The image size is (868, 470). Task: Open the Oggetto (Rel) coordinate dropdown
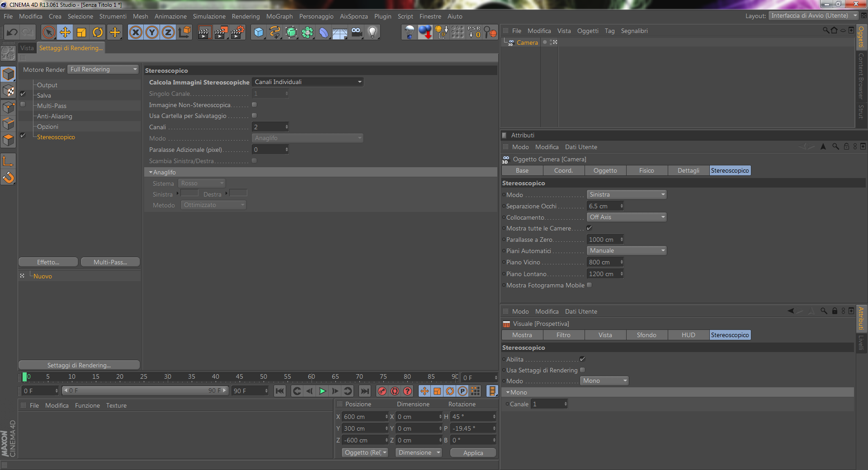(365, 453)
